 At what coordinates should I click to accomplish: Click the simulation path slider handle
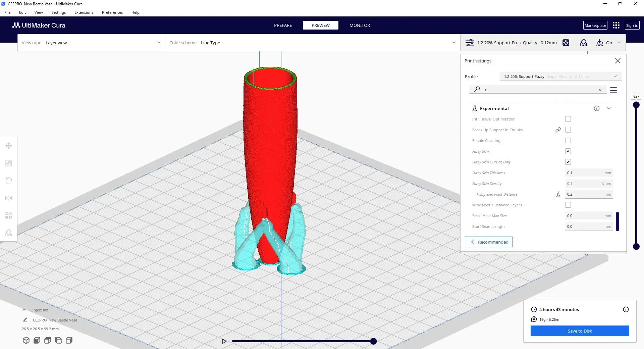pos(373,341)
